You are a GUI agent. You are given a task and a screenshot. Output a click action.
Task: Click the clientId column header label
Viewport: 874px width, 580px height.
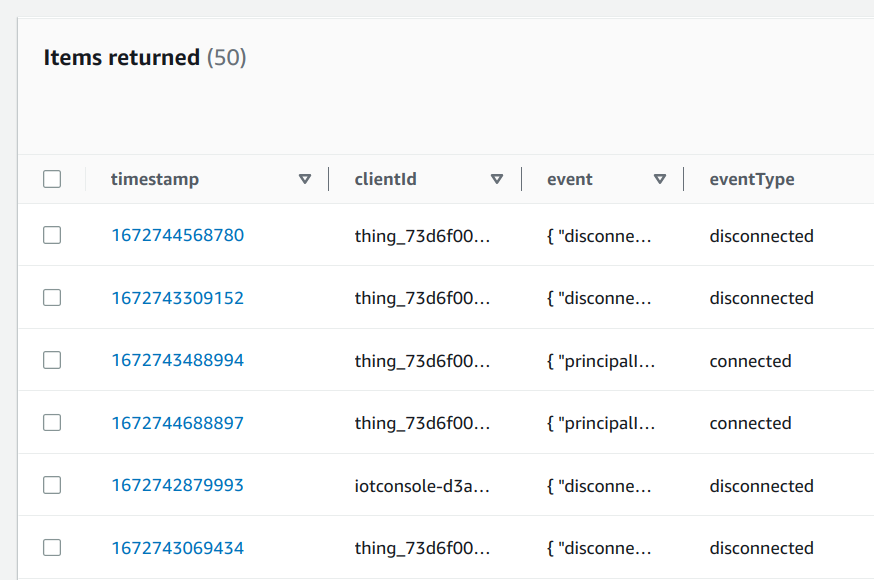pos(385,179)
